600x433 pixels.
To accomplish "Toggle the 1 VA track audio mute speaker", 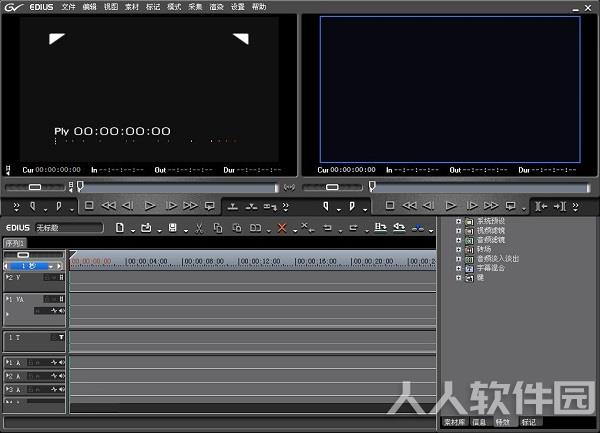I will [62, 311].
